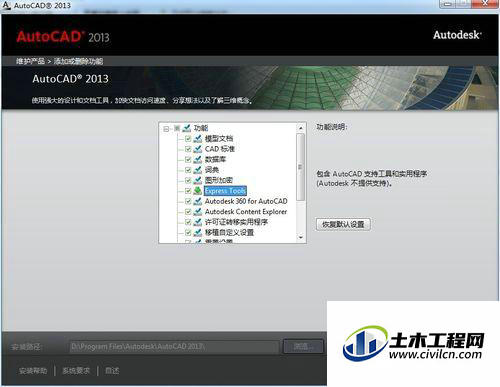
Task: Uncheck the 数据库 checkbox
Action: 188,160
